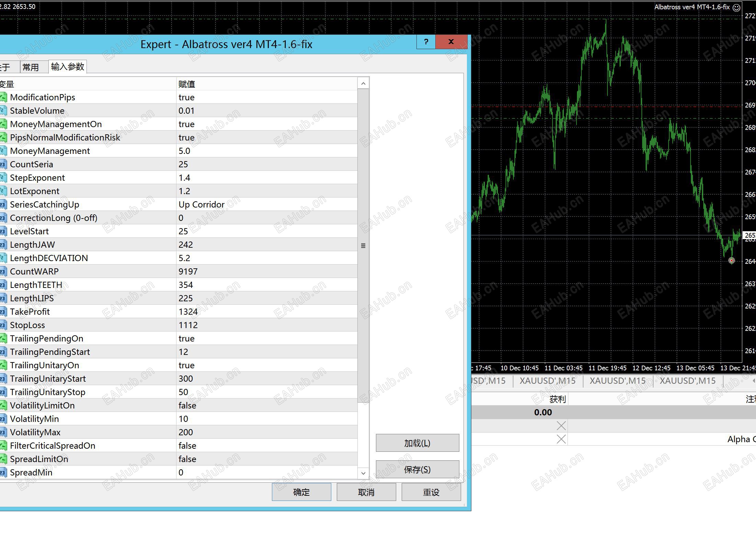Click the VolatilityLimitOn boolean icon
The width and height of the screenshot is (756, 538).
pyautogui.click(x=3, y=405)
